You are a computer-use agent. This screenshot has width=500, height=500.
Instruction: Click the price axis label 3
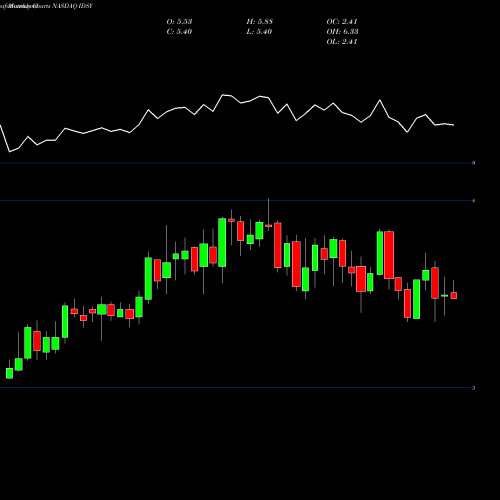coord(474,388)
